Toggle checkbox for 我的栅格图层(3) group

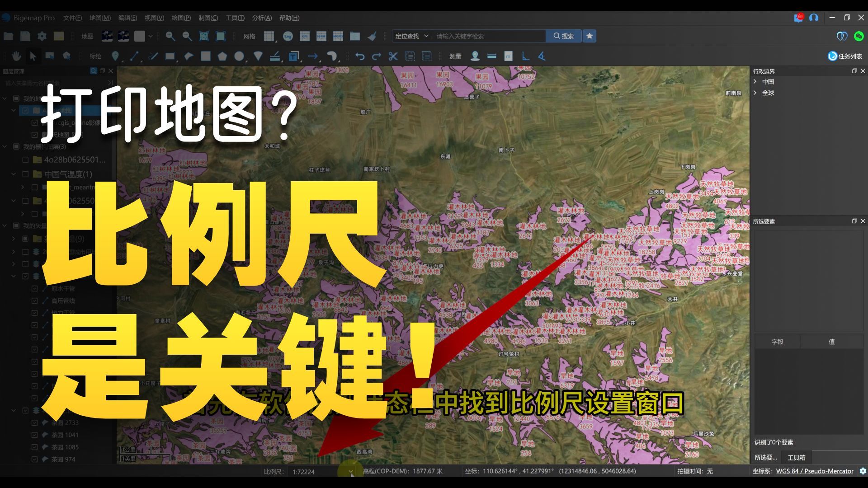[x=16, y=146]
